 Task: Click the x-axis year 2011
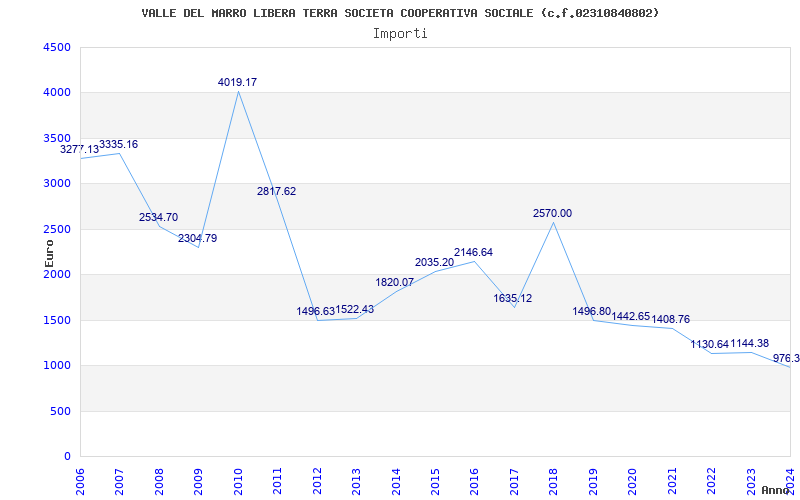coord(277,482)
